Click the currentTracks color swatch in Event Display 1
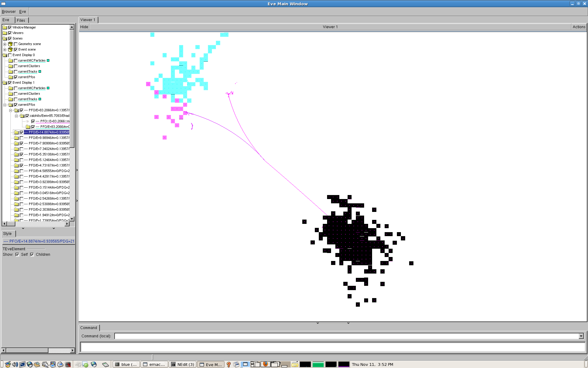 [x=40, y=99]
